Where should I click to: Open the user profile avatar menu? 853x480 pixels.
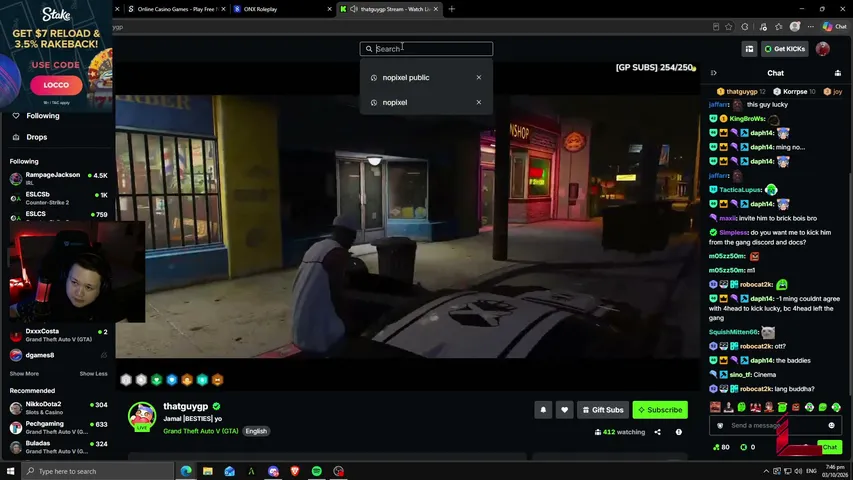pos(823,49)
